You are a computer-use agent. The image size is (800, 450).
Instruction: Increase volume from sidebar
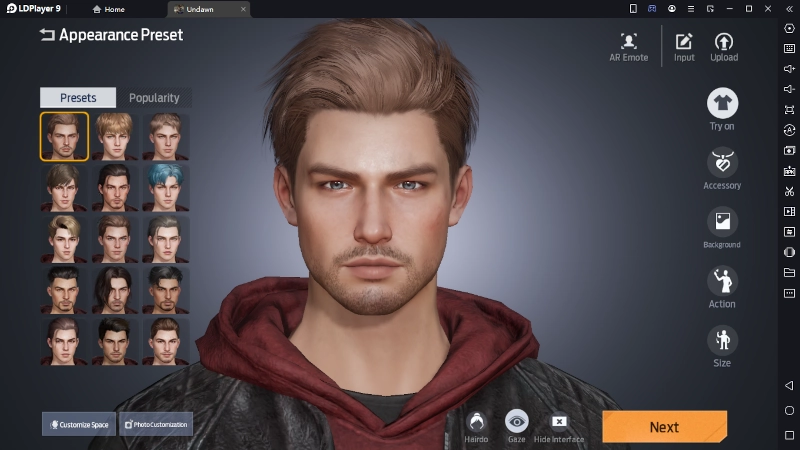pos(789,69)
